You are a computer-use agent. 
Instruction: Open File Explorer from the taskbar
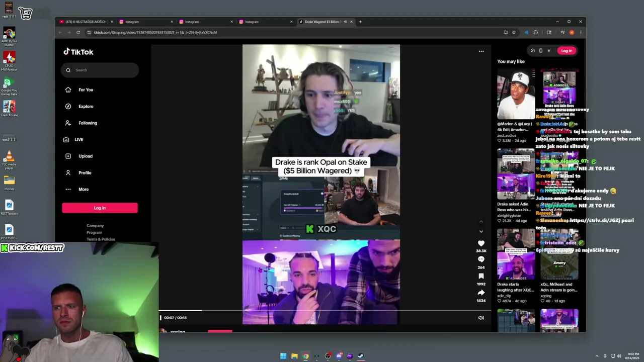pos(294,356)
